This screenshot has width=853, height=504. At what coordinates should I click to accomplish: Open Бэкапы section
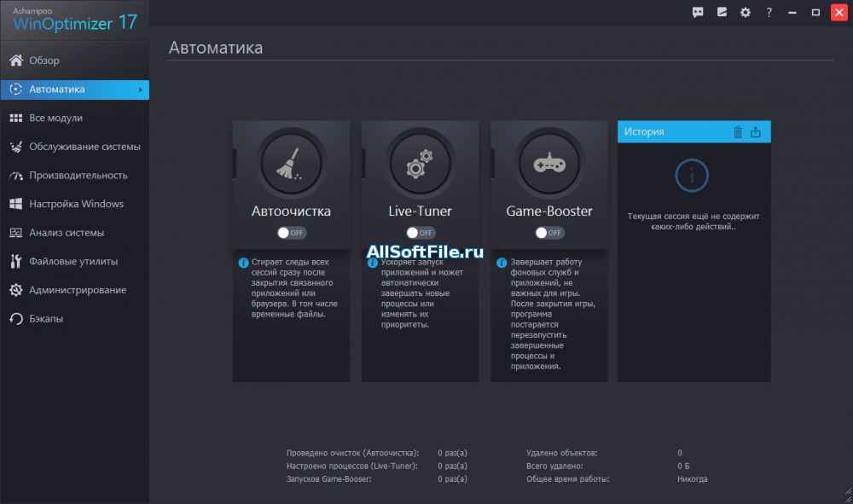click(74, 319)
